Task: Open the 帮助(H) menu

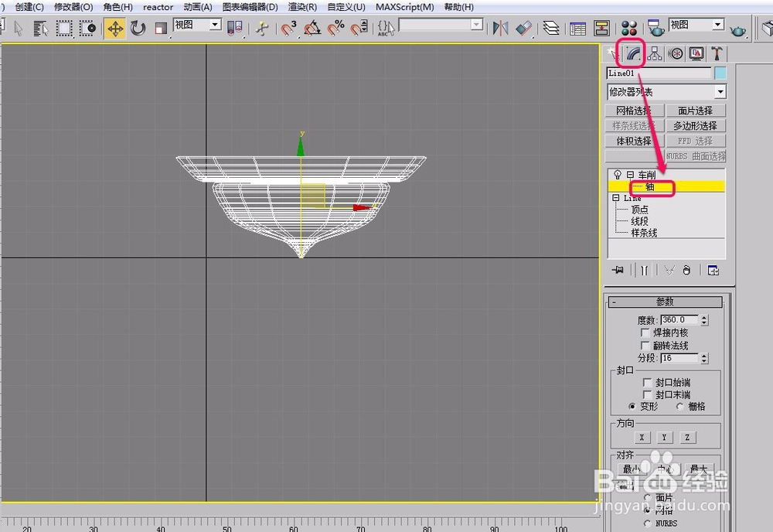Action: (458, 7)
